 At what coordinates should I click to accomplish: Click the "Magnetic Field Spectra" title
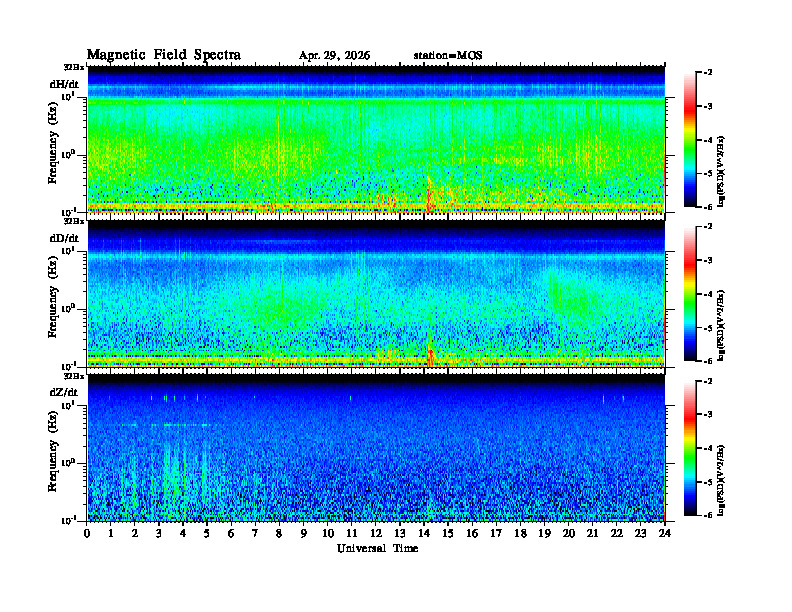(x=164, y=55)
